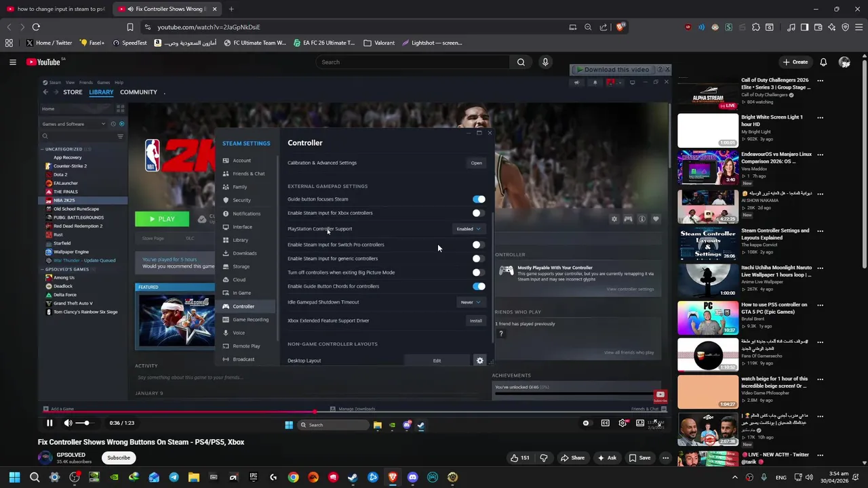The width and height of the screenshot is (868, 488).
Task: Open Idle Gamepad Shutdown Timeout Never dropdown
Action: point(471,302)
